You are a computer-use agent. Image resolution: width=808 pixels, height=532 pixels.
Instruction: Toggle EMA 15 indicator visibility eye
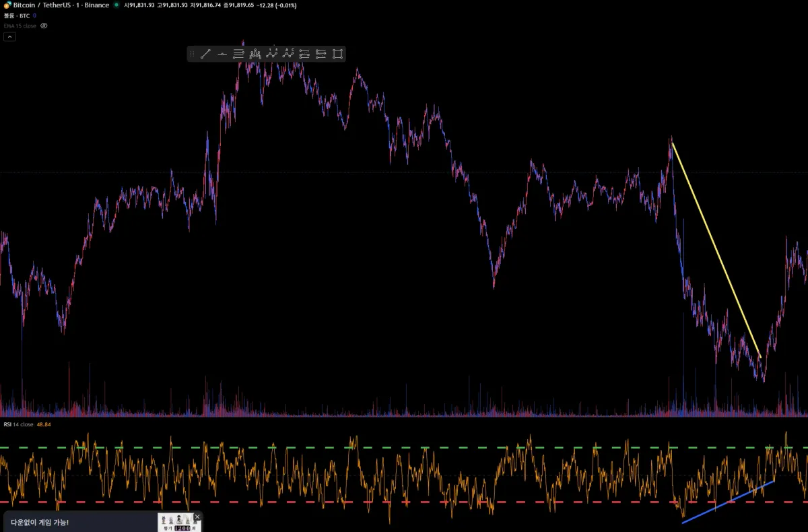point(44,26)
